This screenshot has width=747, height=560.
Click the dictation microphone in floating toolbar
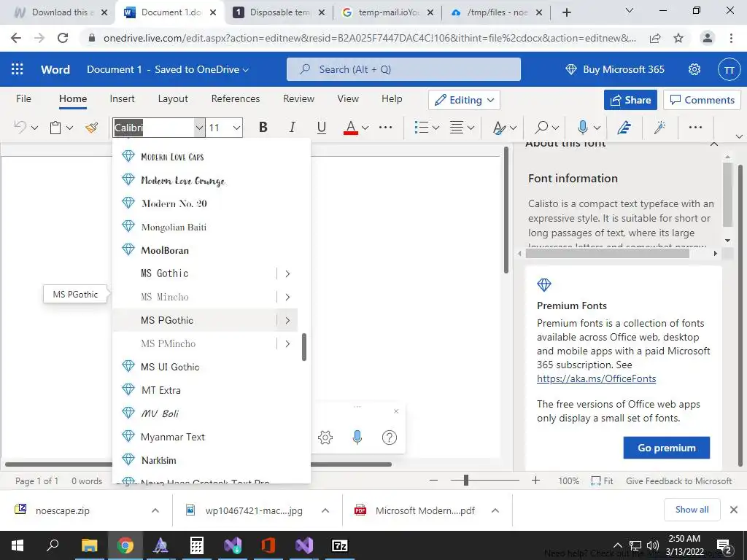357,437
